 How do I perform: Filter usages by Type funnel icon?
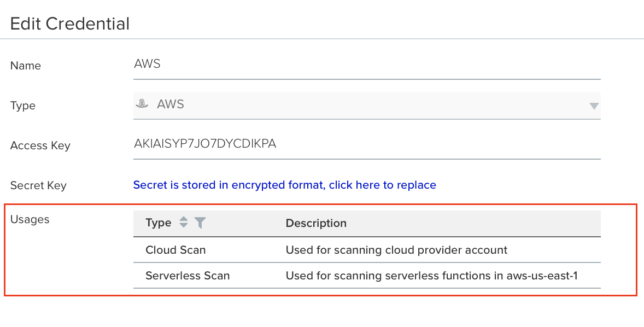200,223
